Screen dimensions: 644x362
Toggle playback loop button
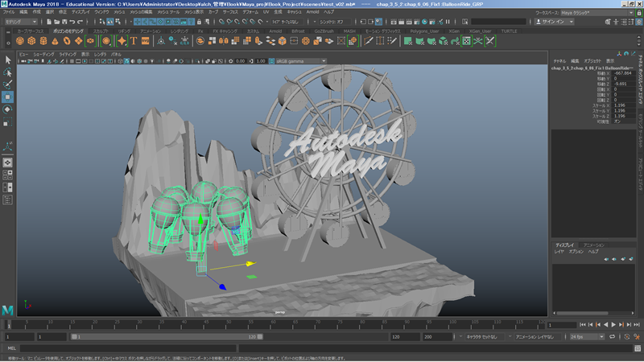pyautogui.click(x=612, y=337)
